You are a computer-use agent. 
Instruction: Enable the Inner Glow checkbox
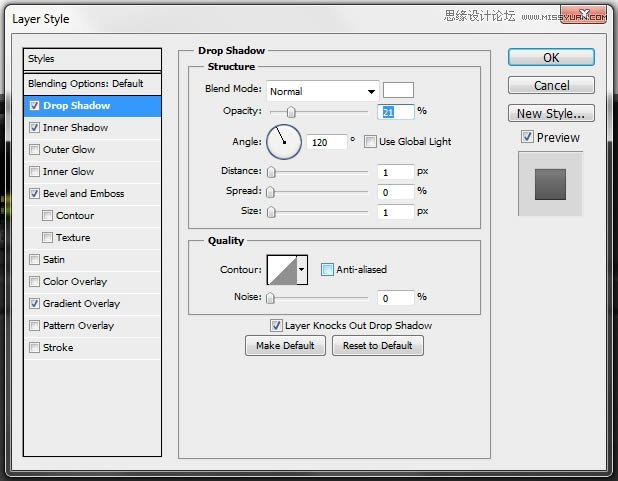[x=34, y=172]
